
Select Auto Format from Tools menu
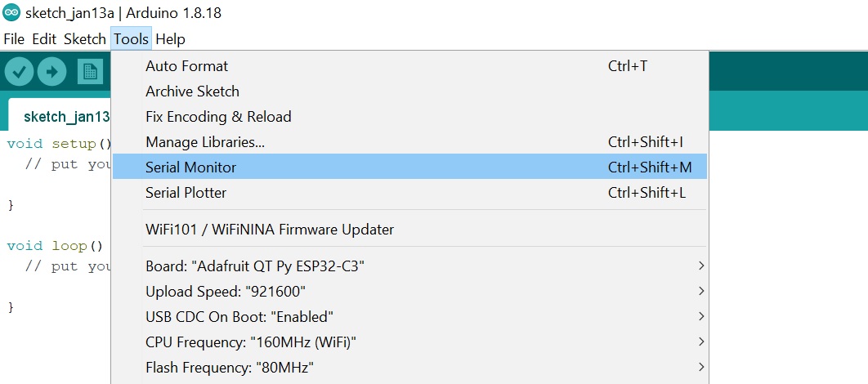point(187,65)
